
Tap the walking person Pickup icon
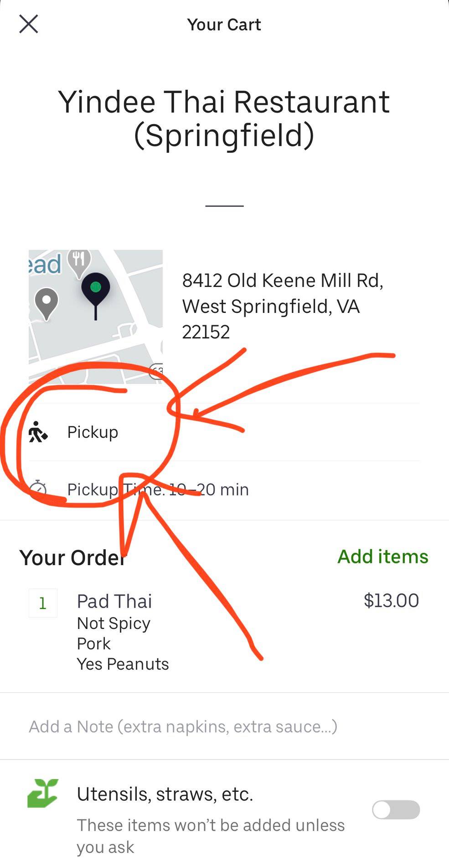[38, 432]
